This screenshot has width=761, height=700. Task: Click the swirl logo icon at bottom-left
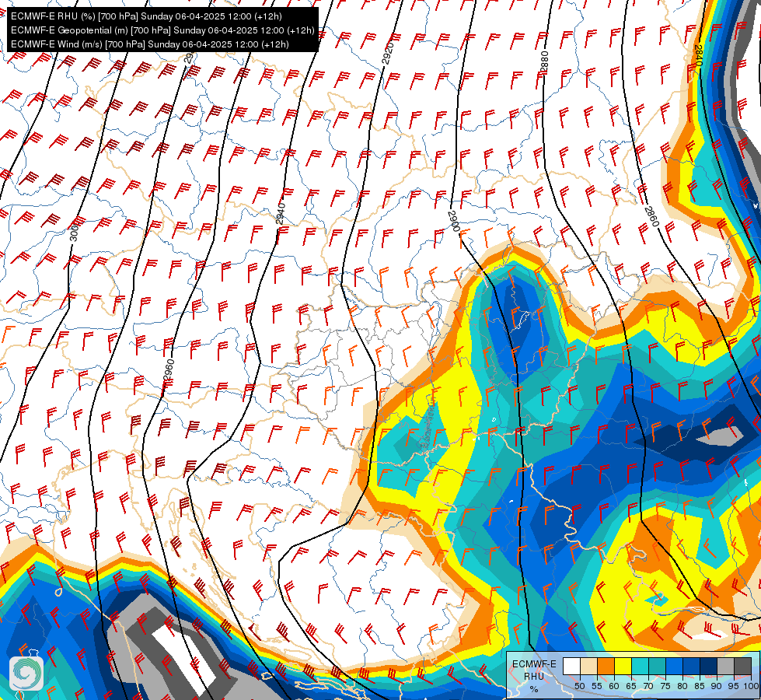(26, 673)
